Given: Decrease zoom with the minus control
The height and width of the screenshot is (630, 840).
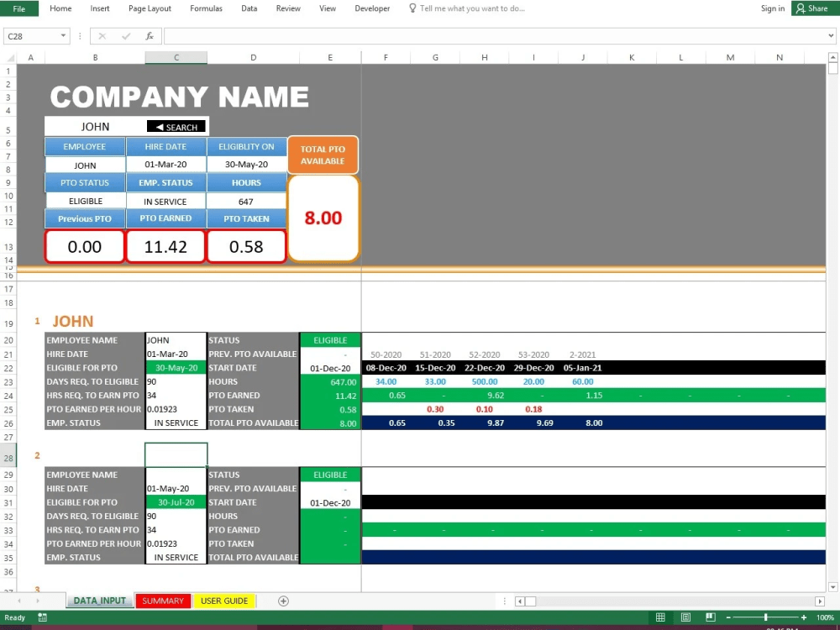Looking at the screenshot, I should coord(728,617).
